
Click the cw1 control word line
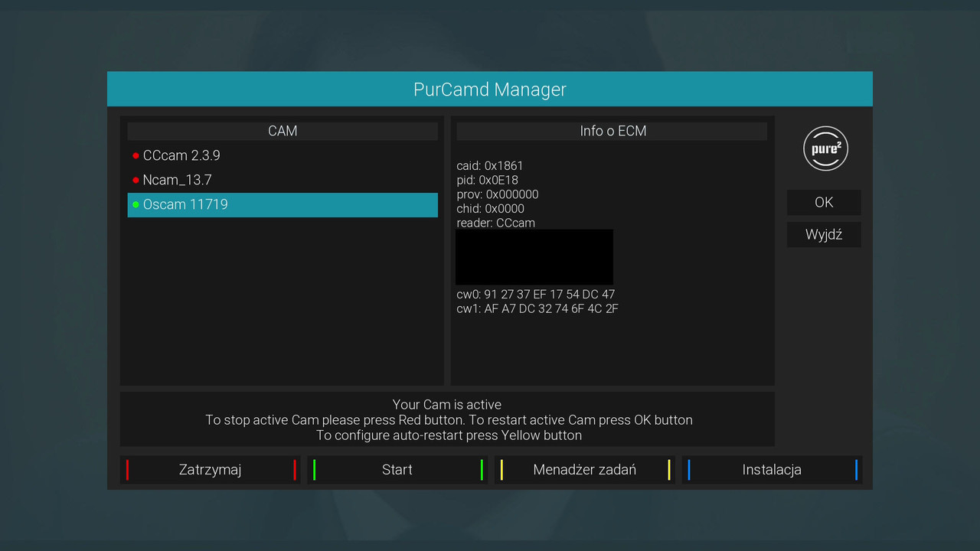pos(537,309)
